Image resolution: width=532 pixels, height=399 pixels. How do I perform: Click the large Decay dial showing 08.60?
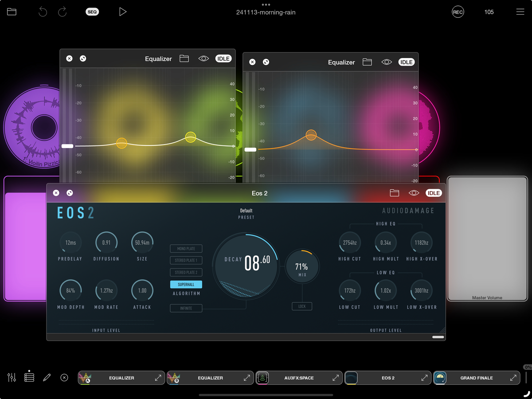[x=246, y=266]
